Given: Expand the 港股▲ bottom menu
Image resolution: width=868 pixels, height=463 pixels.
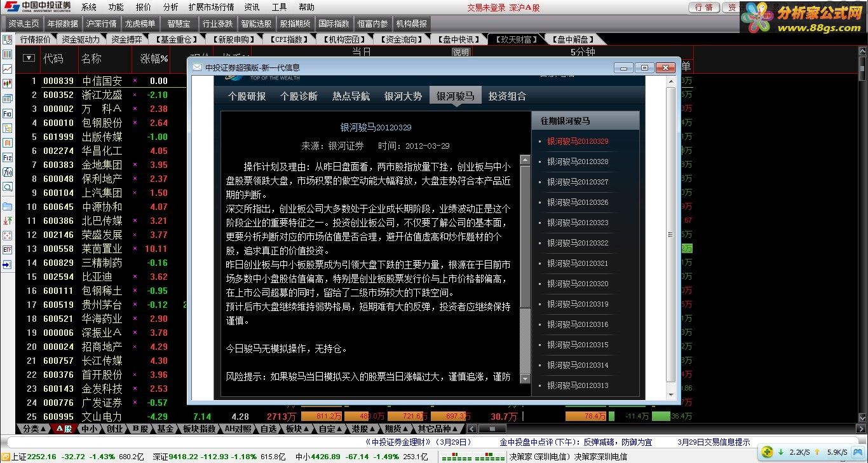Looking at the screenshot, I should point(363,429).
